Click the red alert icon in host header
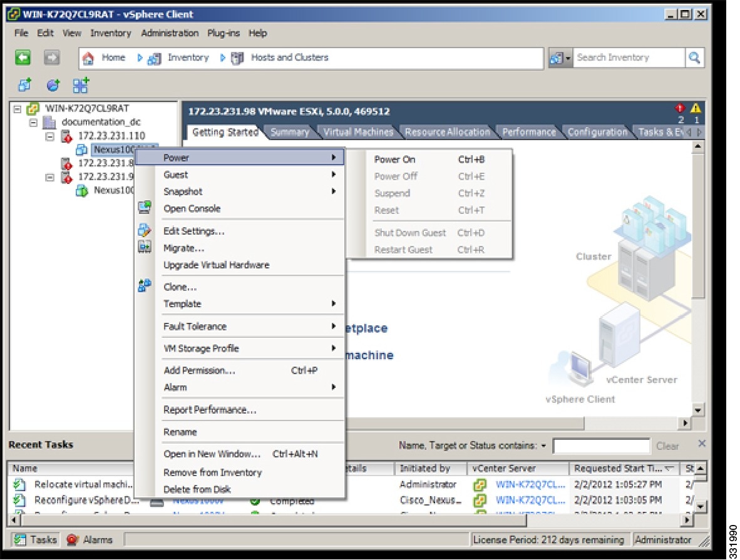 pyautogui.click(x=680, y=108)
